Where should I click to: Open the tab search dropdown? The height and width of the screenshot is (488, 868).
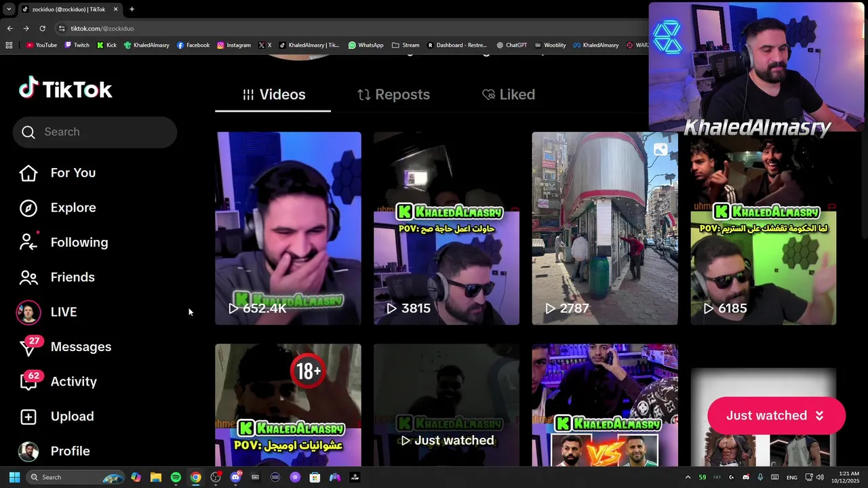[x=9, y=9]
